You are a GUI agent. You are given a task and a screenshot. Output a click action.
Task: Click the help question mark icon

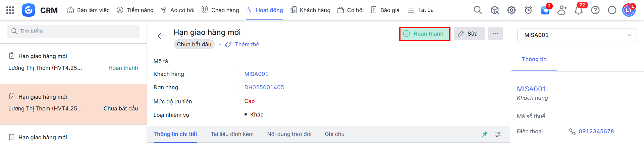pos(595,10)
